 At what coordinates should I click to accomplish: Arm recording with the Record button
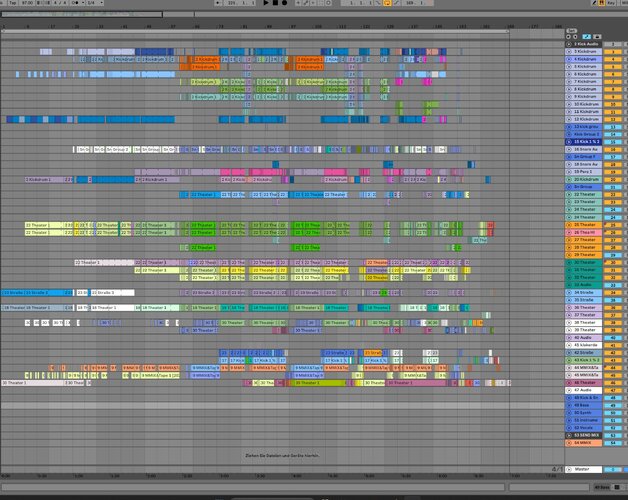coord(284,3)
